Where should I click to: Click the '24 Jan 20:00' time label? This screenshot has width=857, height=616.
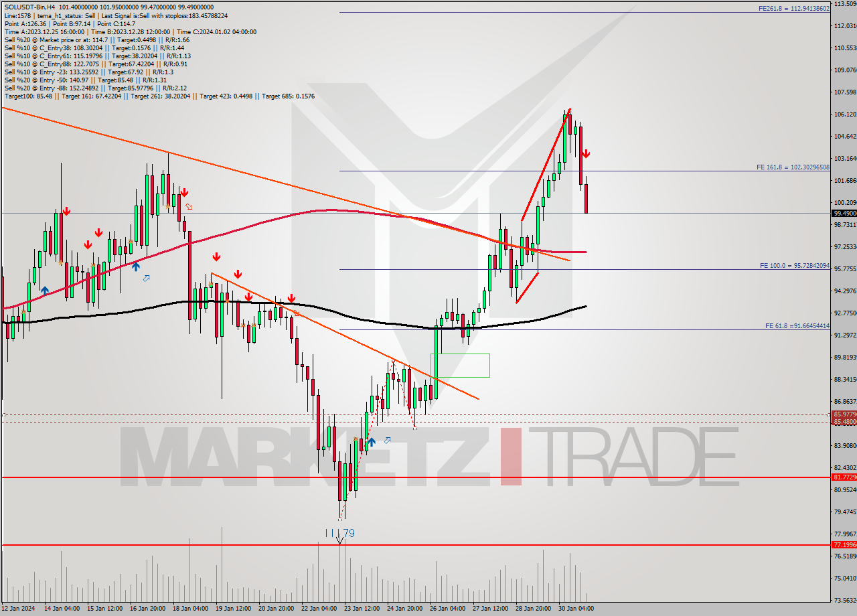pyautogui.click(x=404, y=609)
